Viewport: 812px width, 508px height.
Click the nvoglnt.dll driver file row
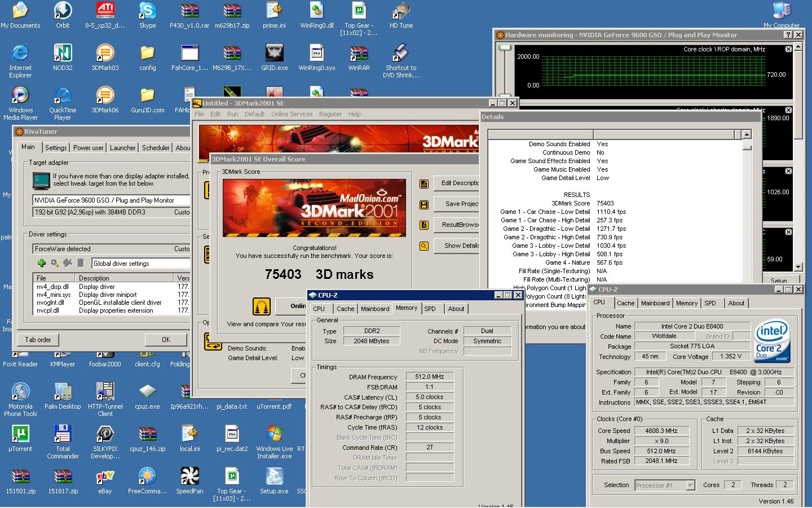tap(112, 303)
